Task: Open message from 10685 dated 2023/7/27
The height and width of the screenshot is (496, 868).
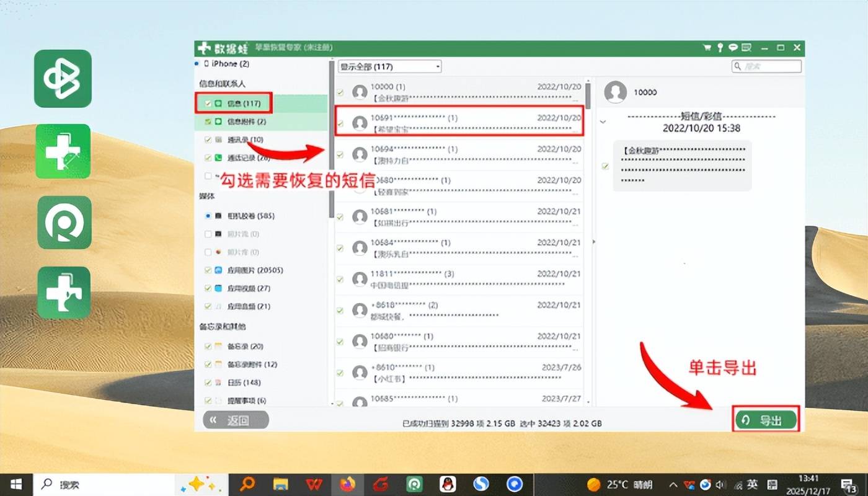Action: (459, 397)
